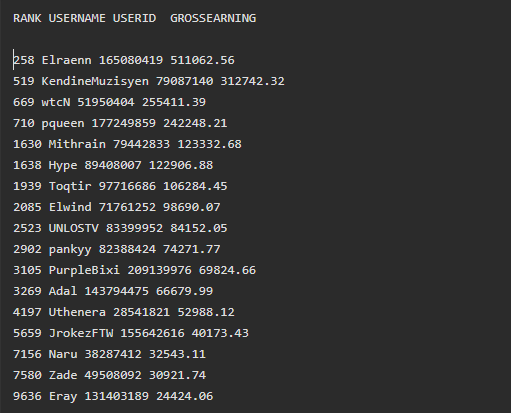Place cursor on username Elraenn
This screenshot has width=511, height=413.
click(x=66, y=60)
